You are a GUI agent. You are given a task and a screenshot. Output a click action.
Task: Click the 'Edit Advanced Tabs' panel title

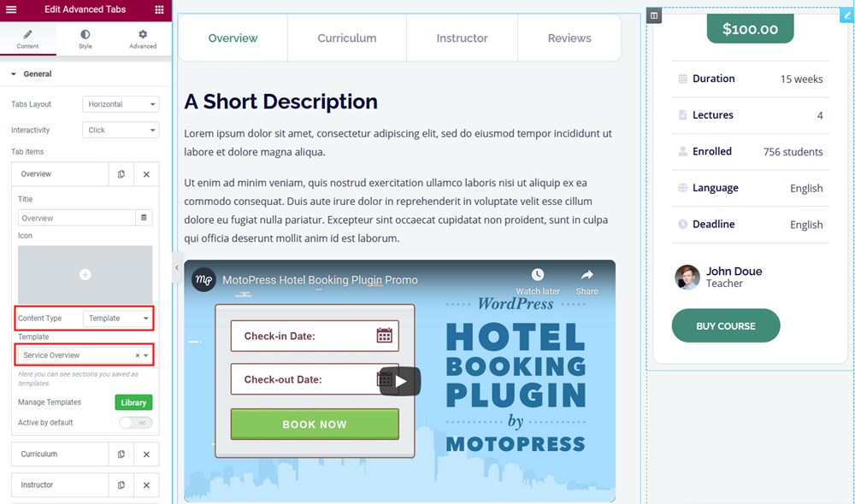click(x=85, y=9)
